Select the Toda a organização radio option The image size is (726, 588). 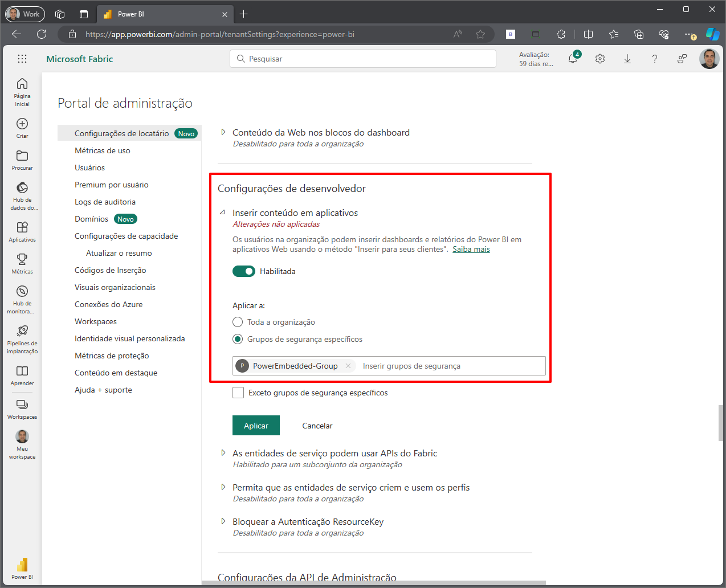[238, 322]
